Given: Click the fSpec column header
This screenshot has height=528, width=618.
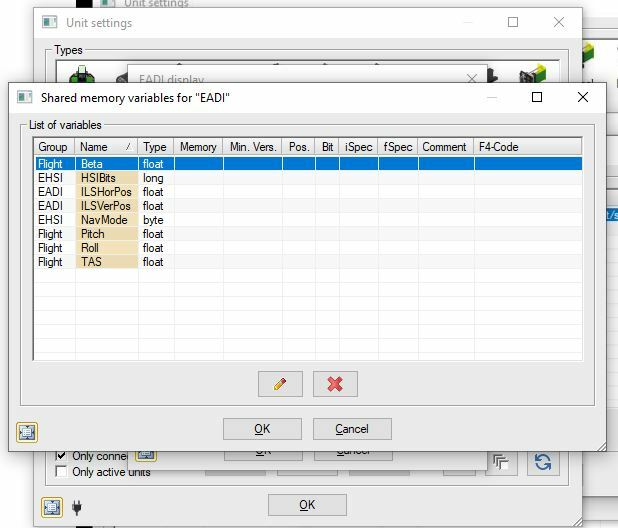Looking at the screenshot, I should tap(398, 147).
